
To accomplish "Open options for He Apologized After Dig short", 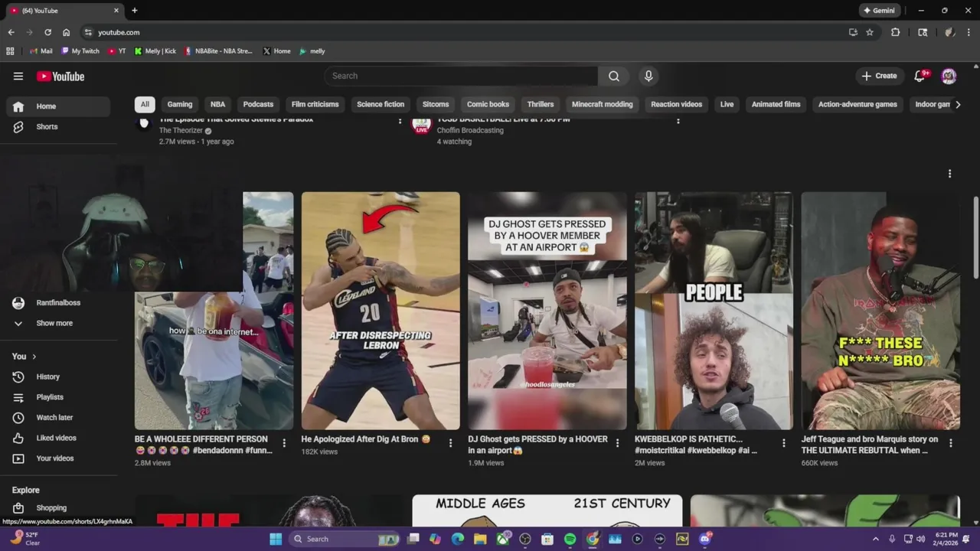I will pos(450,443).
